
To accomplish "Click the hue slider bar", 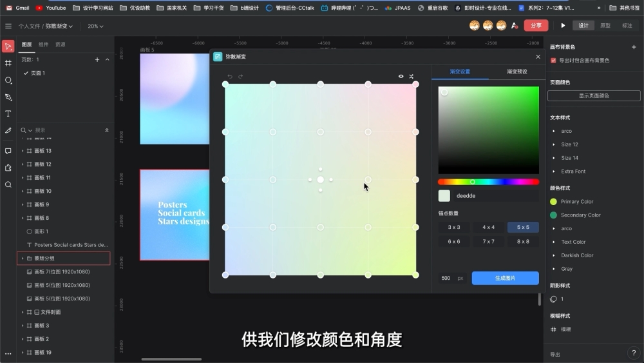I will pos(488,182).
